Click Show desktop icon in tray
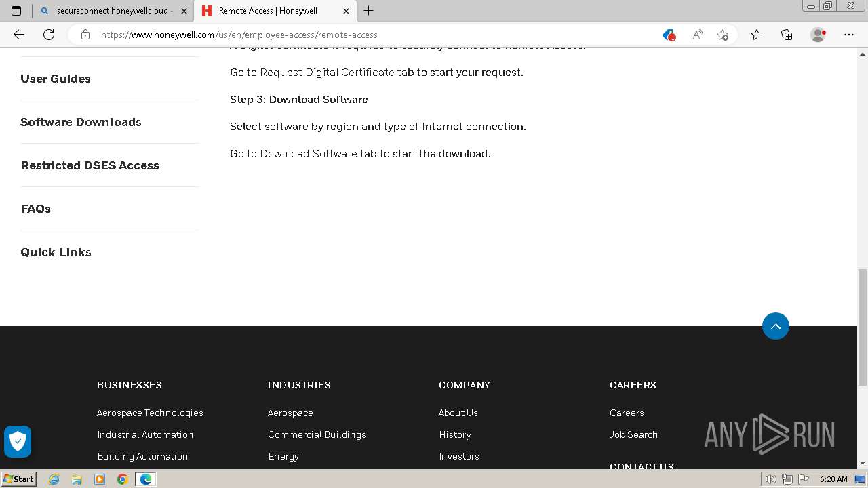The height and width of the screenshot is (488, 868). click(x=860, y=479)
